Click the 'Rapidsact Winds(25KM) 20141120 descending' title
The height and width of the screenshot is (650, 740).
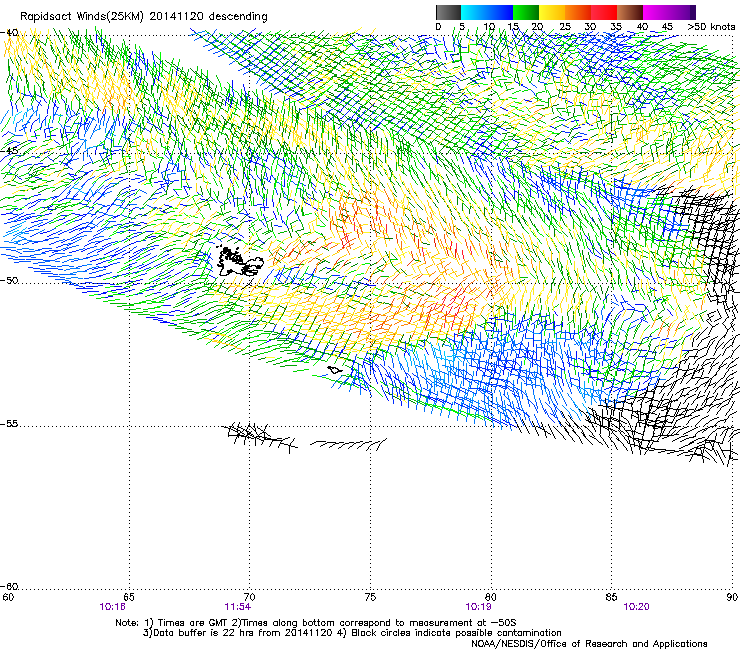pyautogui.click(x=144, y=17)
